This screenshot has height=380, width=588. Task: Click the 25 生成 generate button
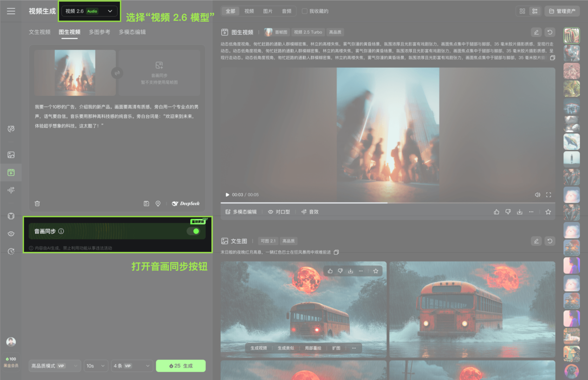181,366
